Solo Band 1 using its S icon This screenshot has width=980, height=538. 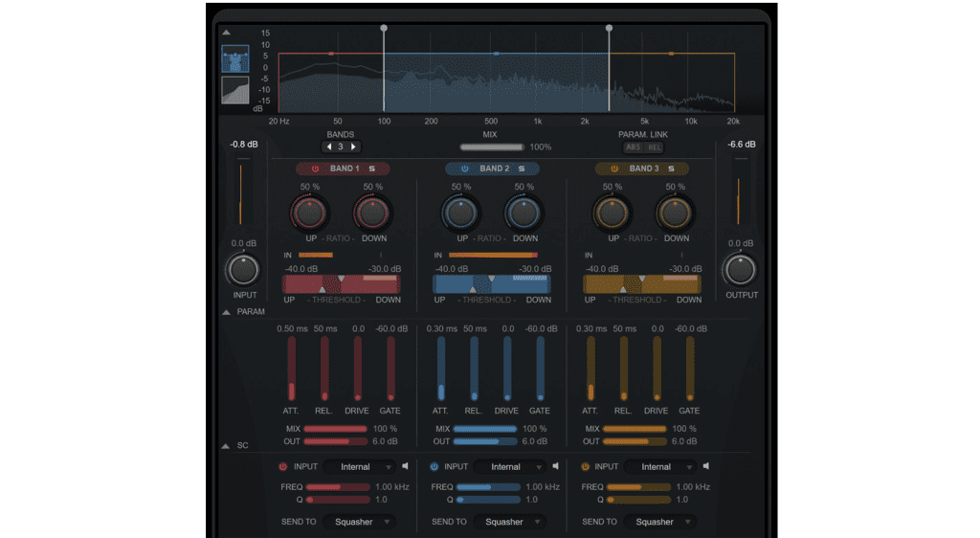click(x=371, y=168)
